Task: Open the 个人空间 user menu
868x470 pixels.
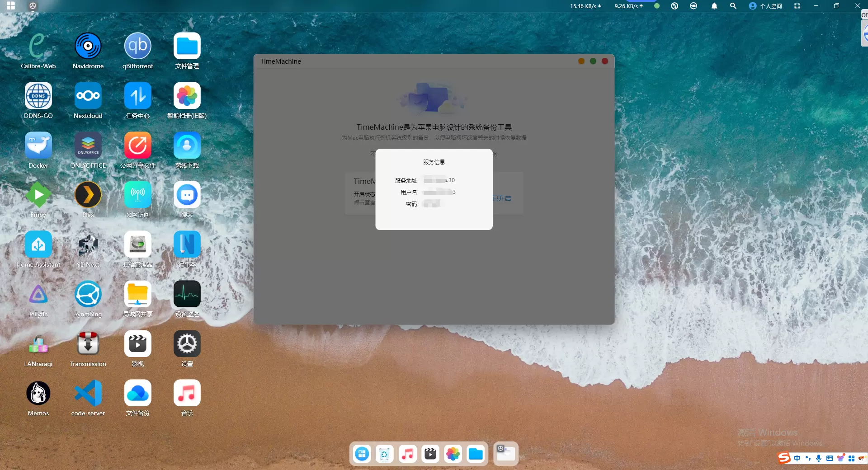Action: pos(765,6)
